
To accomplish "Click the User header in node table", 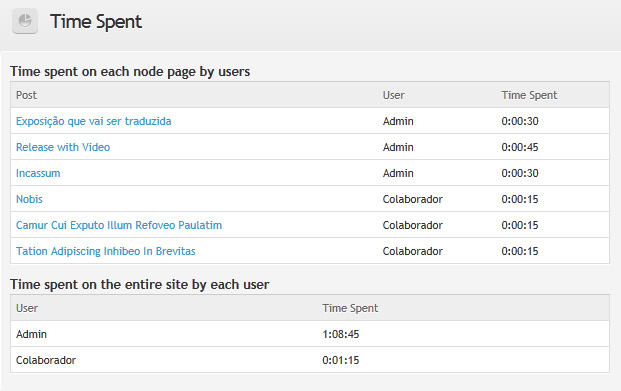I will coord(393,95).
